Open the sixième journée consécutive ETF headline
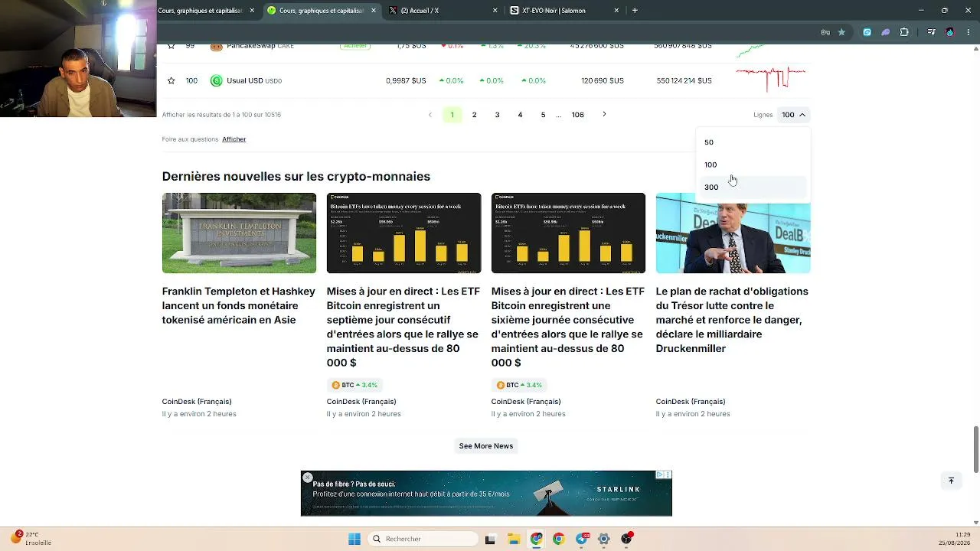The width and height of the screenshot is (980, 551). (568, 327)
